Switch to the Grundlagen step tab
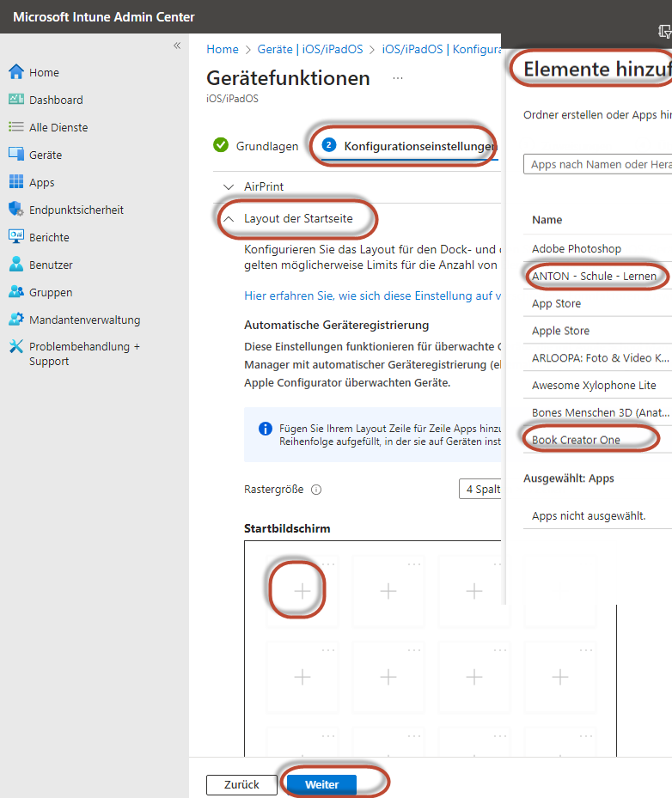This screenshot has width=672, height=798. [x=256, y=146]
